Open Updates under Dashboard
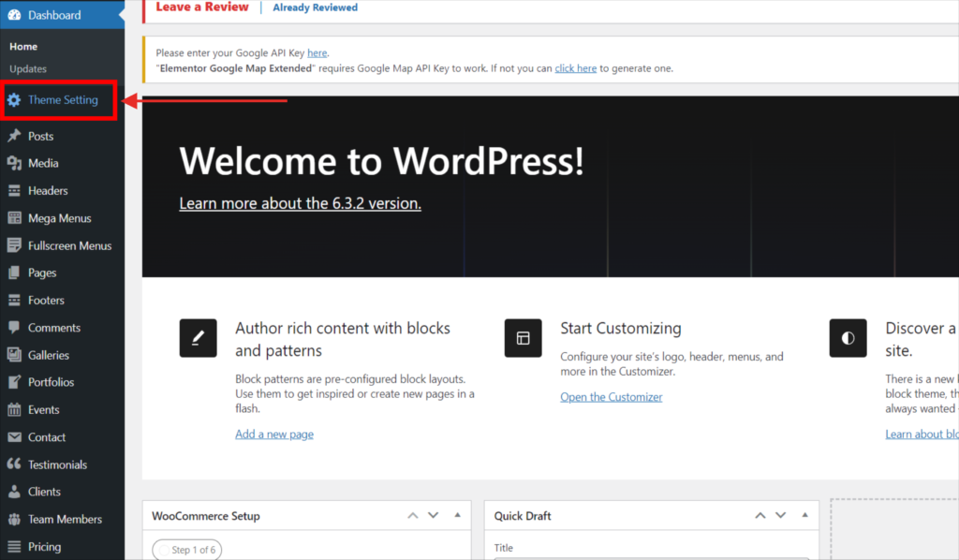 (28, 69)
